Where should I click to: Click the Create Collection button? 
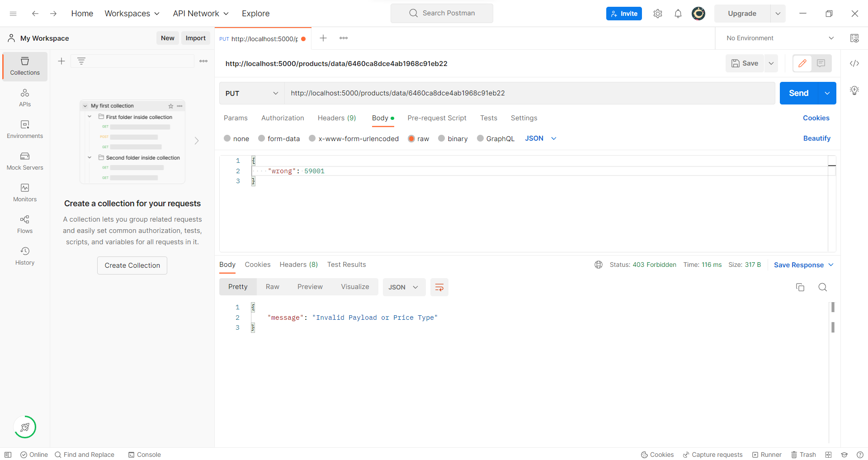[132, 266]
